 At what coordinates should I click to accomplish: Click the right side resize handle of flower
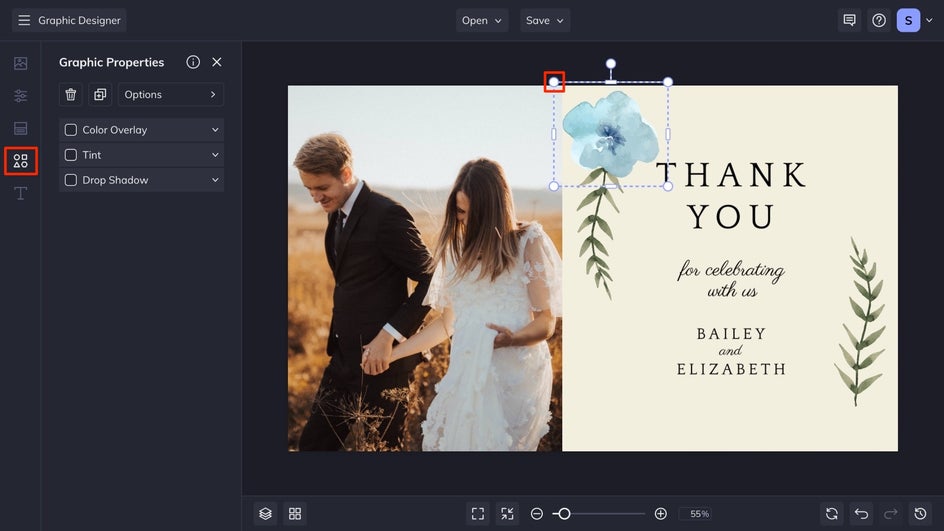click(668, 134)
